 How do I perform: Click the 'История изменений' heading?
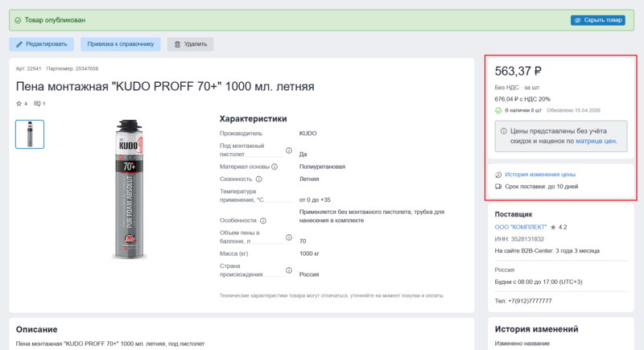536,329
